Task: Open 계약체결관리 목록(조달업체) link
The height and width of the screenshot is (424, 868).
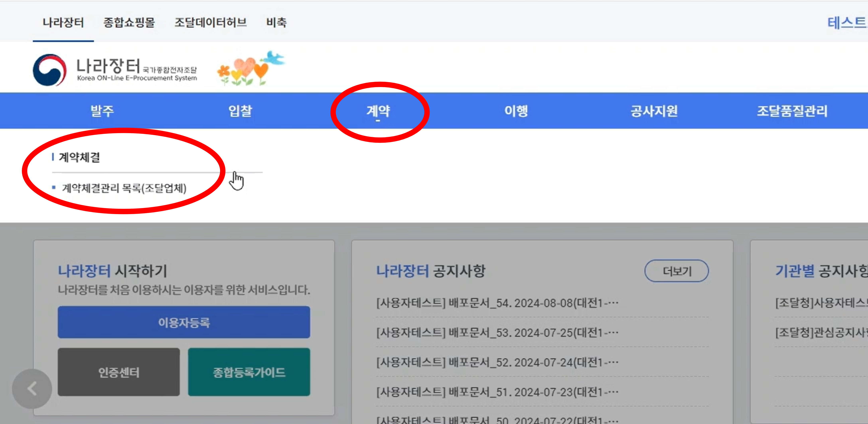Action: click(x=124, y=188)
